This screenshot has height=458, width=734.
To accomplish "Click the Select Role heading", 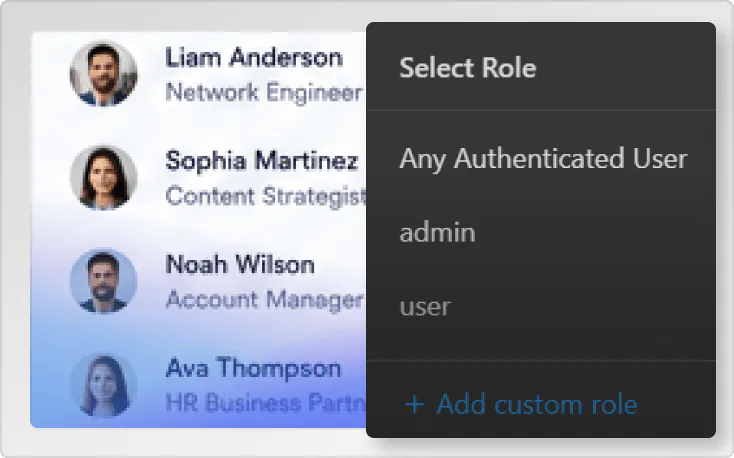I will click(x=468, y=67).
